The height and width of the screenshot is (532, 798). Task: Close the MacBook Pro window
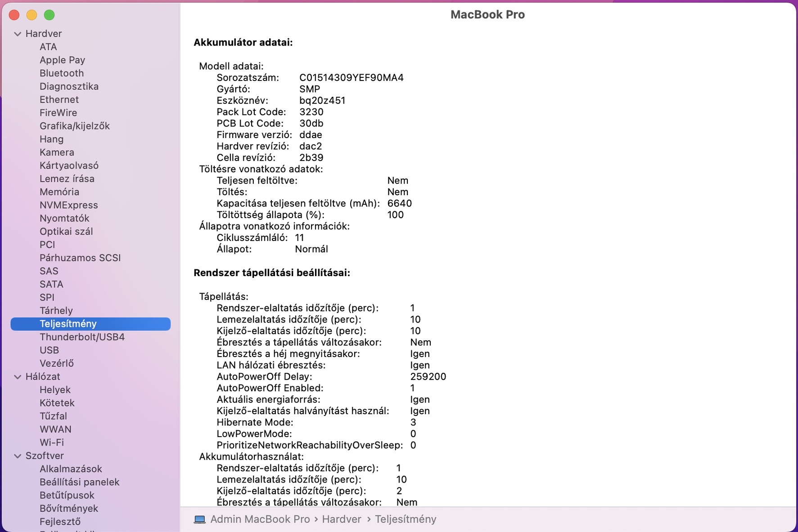point(14,15)
